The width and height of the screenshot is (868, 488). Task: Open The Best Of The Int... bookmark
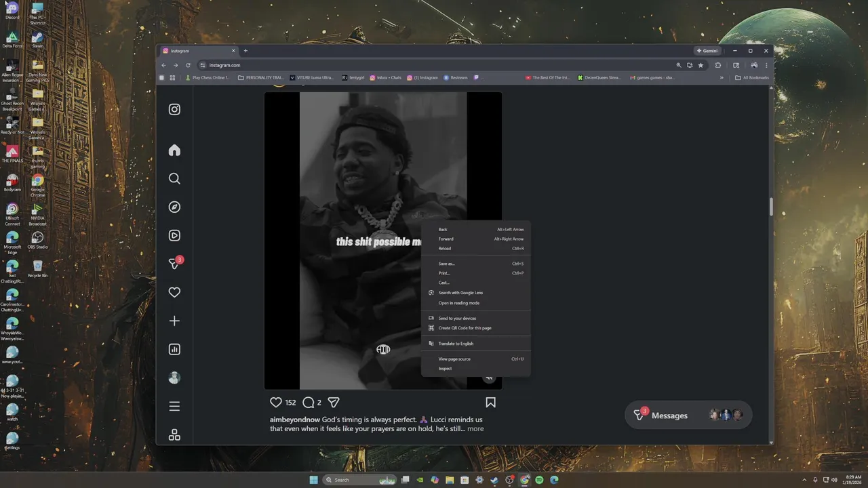pos(548,78)
